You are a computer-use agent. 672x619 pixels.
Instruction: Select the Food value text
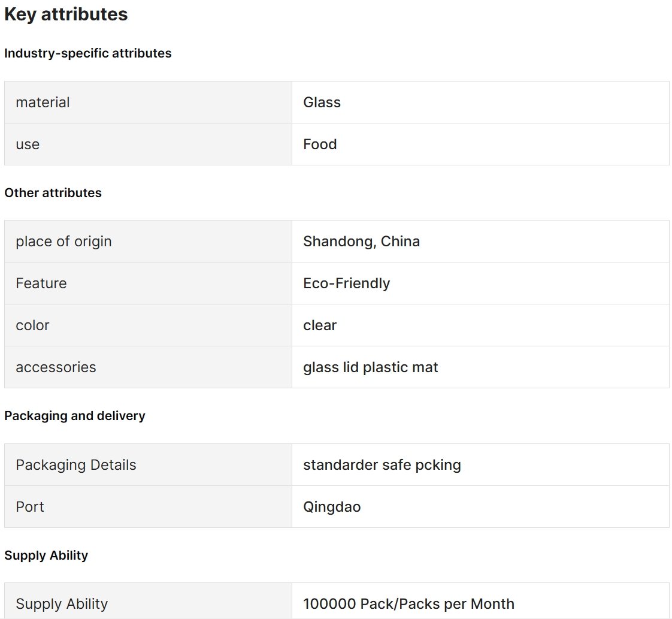tap(320, 144)
